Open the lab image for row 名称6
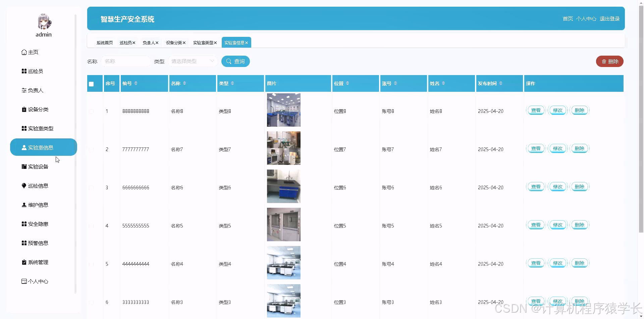This screenshot has width=644, height=319. click(x=284, y=186)
